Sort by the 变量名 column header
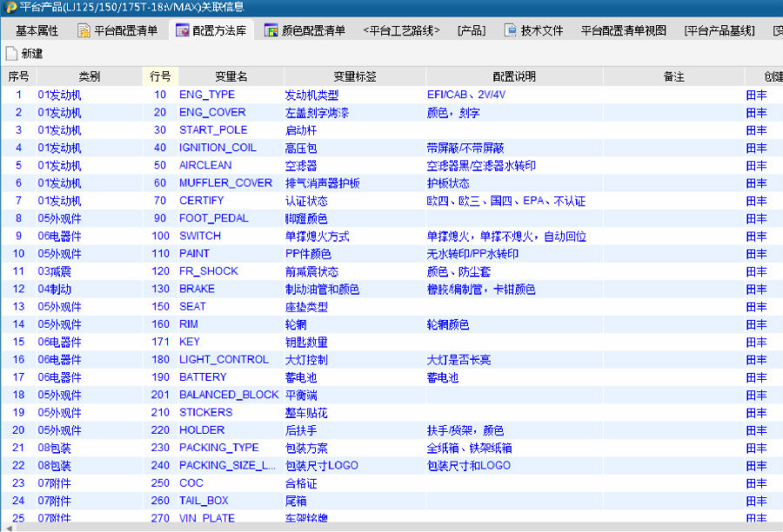 click(x=231, y=76)
